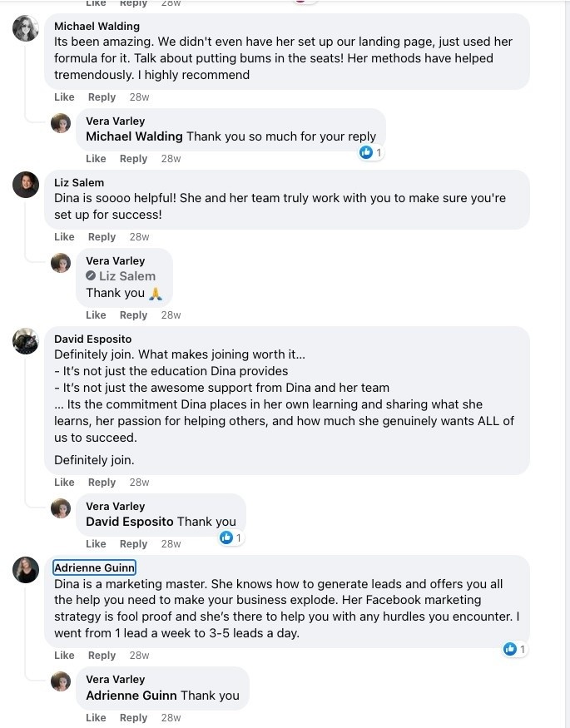Image resolution: width=570 pixels, height=728 pixels.
Task: Open like reaction on Vera's reply to Michael
Action: (370, 152)
